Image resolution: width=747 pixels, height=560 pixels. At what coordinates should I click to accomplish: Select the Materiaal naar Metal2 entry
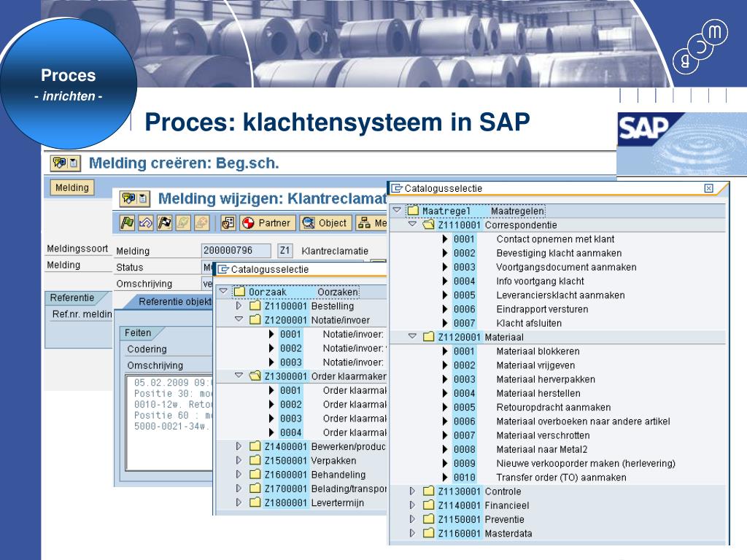click(542, 449)
